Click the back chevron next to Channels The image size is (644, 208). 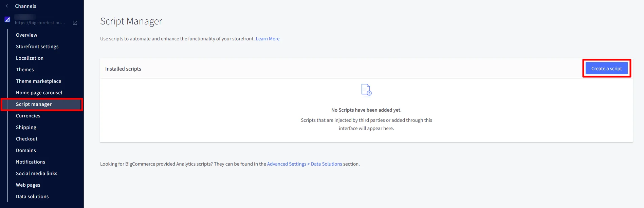click(7, 6)
